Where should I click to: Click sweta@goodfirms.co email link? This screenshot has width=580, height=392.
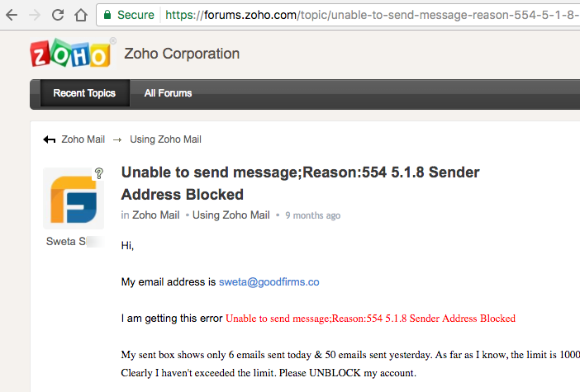point(269,282)
